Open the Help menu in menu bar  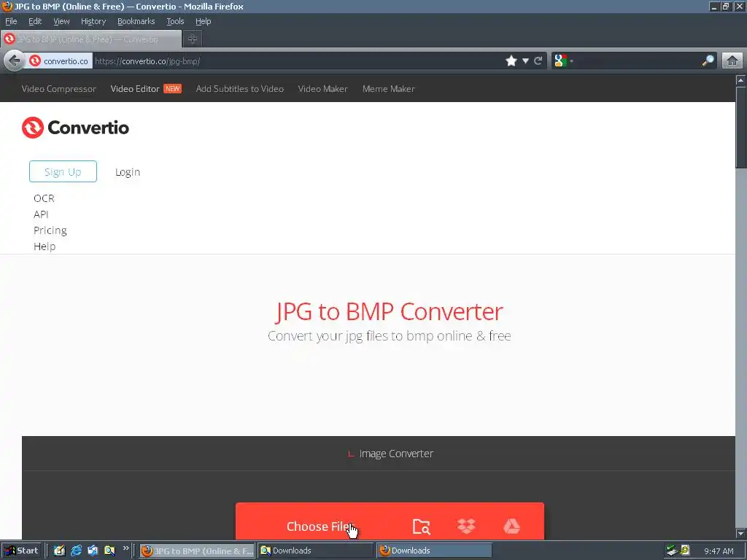tap(203, 21)
